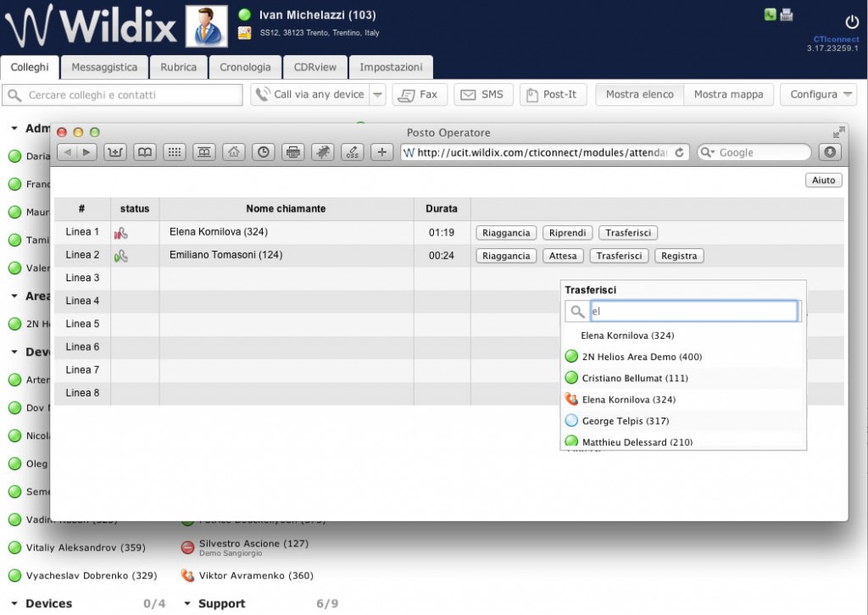The height and width of the screenshot is (615, 868).
Task: Click the add bookmark plus icon
Action: tap(382, 152)
